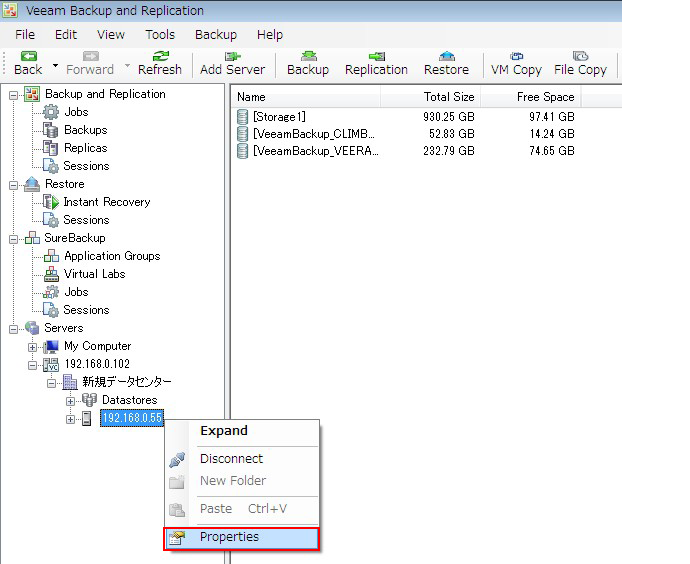
Task: Click the File Copy toolbar icon
Action: coord(580,56)
